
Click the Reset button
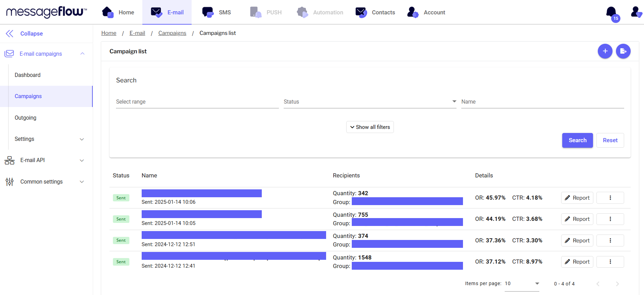(x=610, y=140)
